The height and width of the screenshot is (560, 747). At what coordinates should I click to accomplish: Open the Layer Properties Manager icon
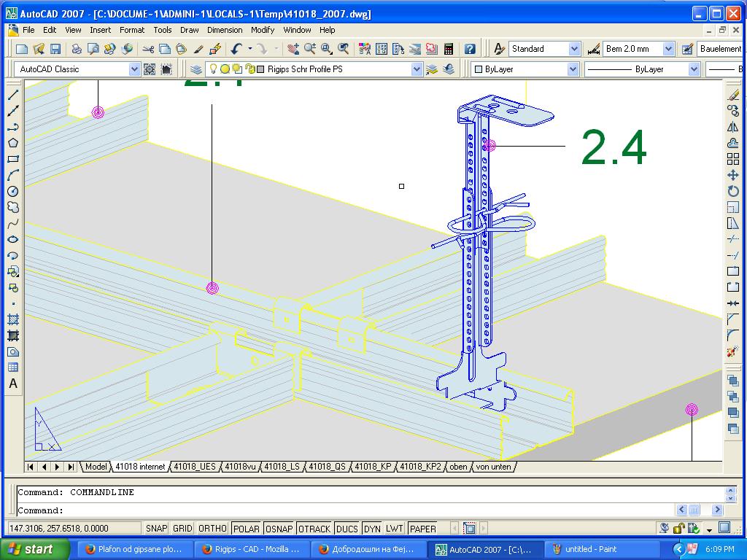click(196, 69)
